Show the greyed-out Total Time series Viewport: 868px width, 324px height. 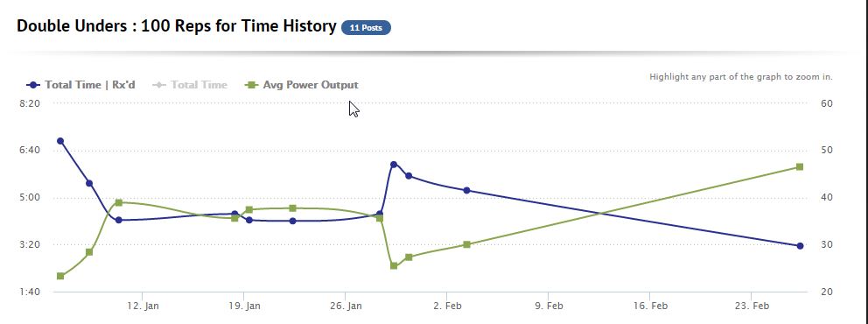coord(190,85)
